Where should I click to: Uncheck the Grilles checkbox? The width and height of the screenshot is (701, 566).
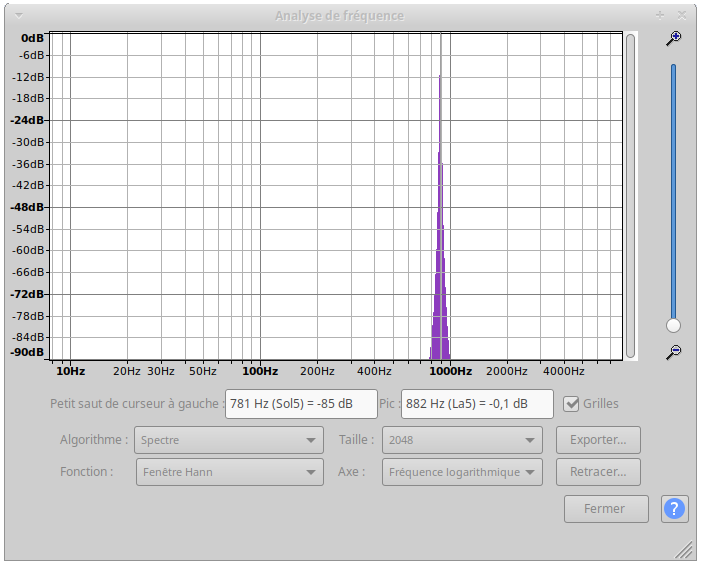tap(571, 404)
